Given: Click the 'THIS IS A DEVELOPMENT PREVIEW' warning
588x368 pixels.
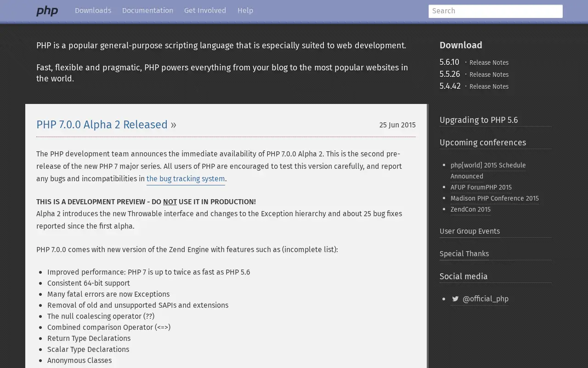Looking at the screenshot, I should (146, 202).
